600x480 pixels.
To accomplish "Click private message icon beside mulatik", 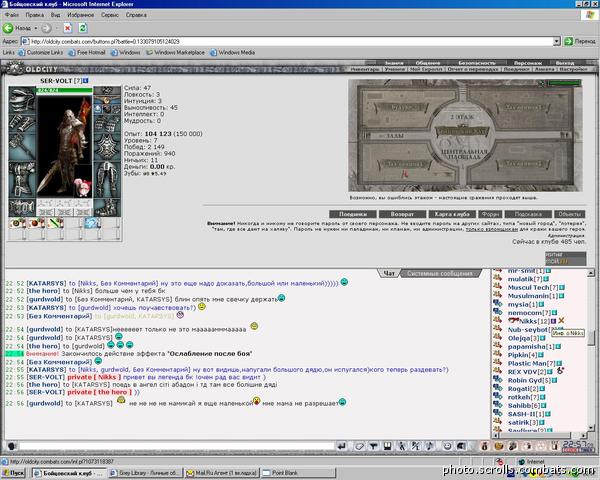I will click(497, 278).
